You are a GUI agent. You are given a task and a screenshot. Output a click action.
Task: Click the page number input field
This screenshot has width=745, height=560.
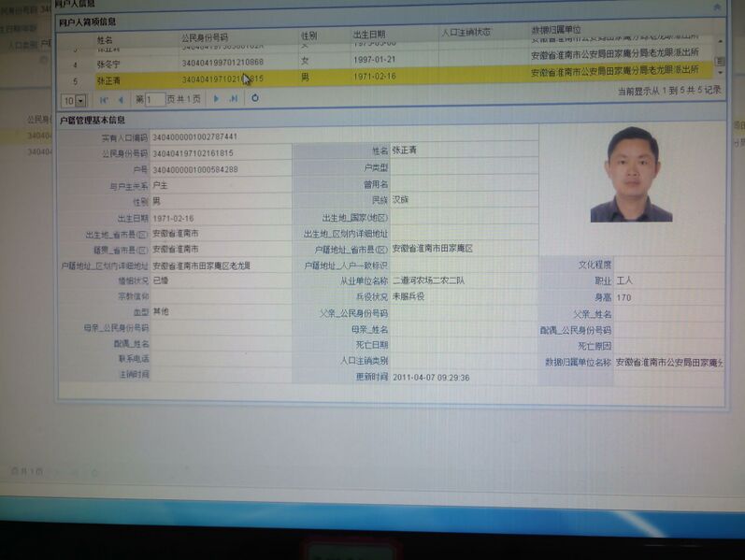point(155,100)
